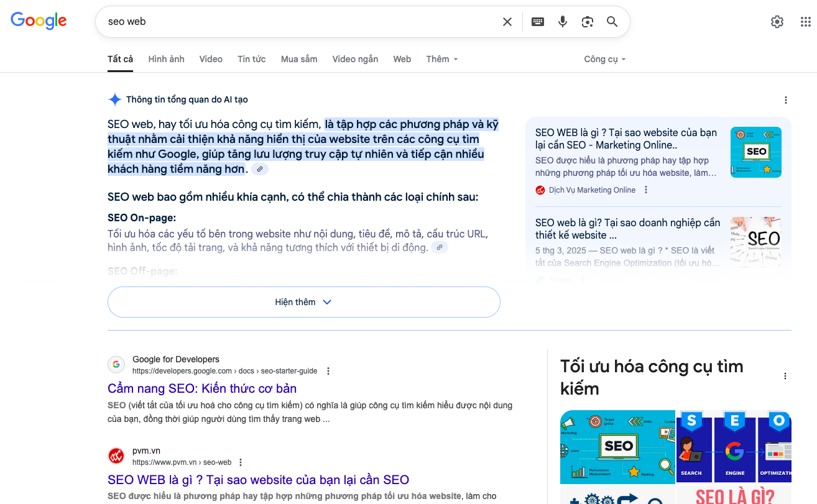Screen dimensions: 817x504
Task: Expand the 'Thêm' tabs dropdown
Action: point(442,59)
